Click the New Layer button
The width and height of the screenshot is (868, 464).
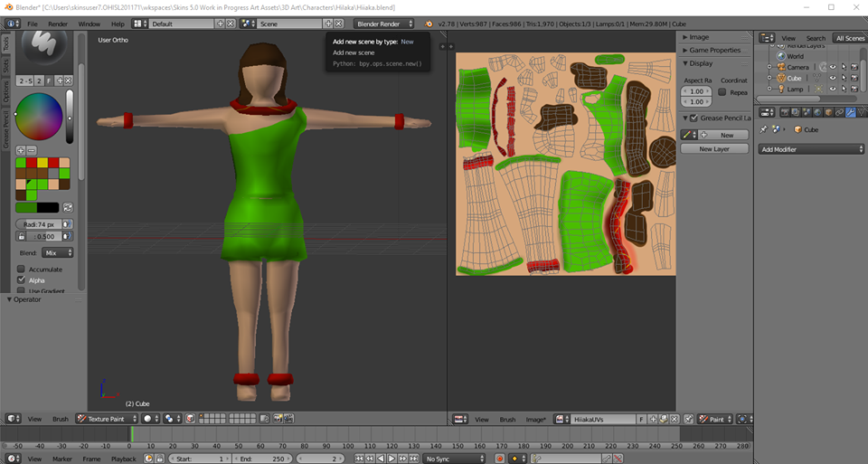pyautogui.click(x=714, y=149)
